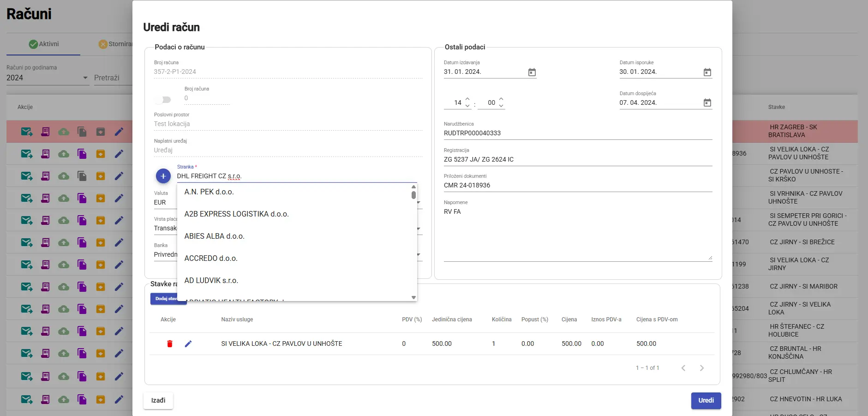
Task: Click the Narudžbenica input field
Action: click(577, 133)
